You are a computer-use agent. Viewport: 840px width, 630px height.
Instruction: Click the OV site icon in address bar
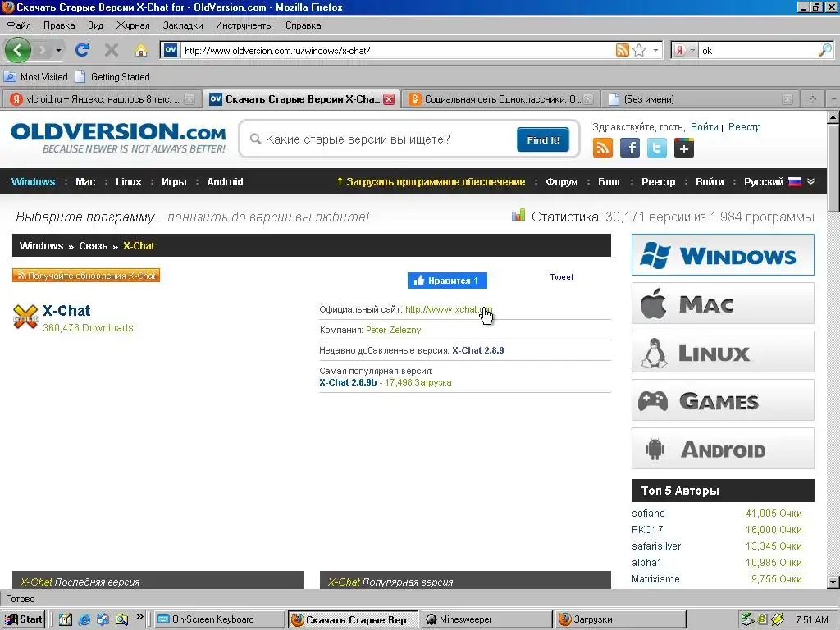[171, 50]
